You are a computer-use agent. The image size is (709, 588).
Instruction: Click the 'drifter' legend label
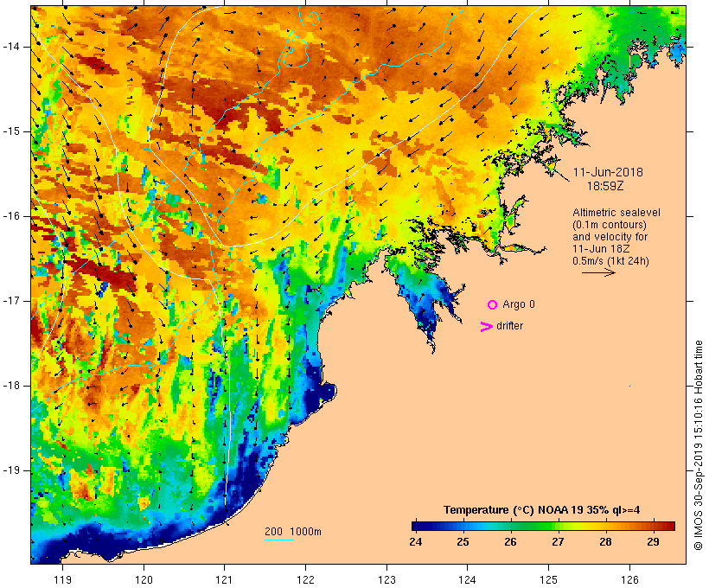509,326
